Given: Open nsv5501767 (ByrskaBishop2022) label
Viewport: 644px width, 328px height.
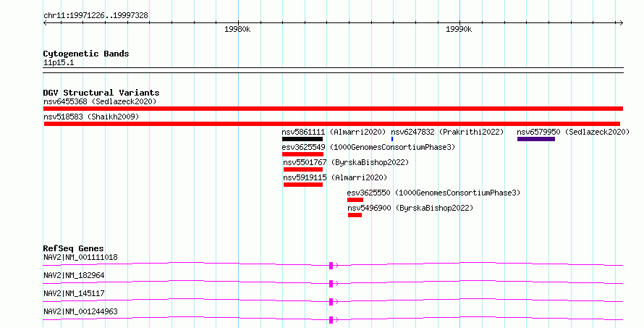Looking at the screenshot, I should coord(346,162).
